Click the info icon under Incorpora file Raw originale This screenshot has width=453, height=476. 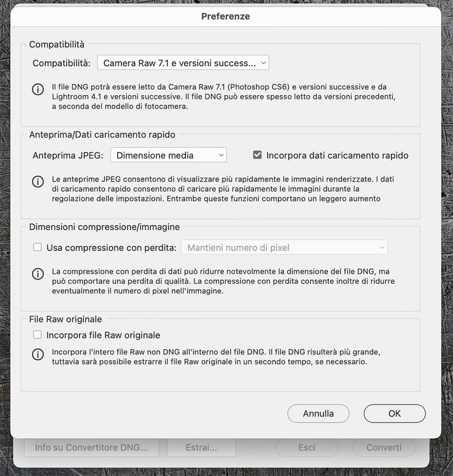tap(38, 354)
